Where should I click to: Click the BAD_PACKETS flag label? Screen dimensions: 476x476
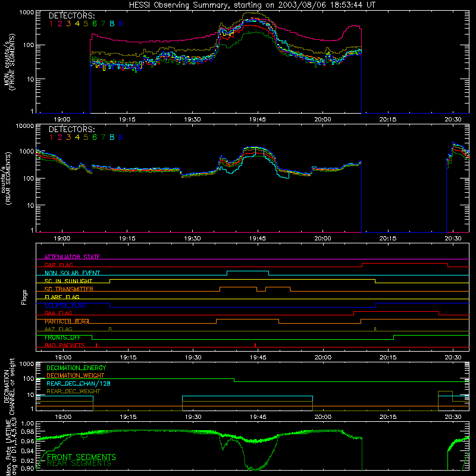(65, 346)
